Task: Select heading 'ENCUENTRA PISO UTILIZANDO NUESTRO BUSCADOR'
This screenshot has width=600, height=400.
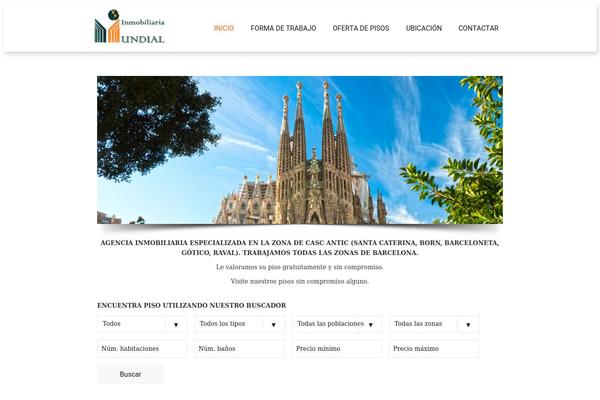Action: pos(192,305)
